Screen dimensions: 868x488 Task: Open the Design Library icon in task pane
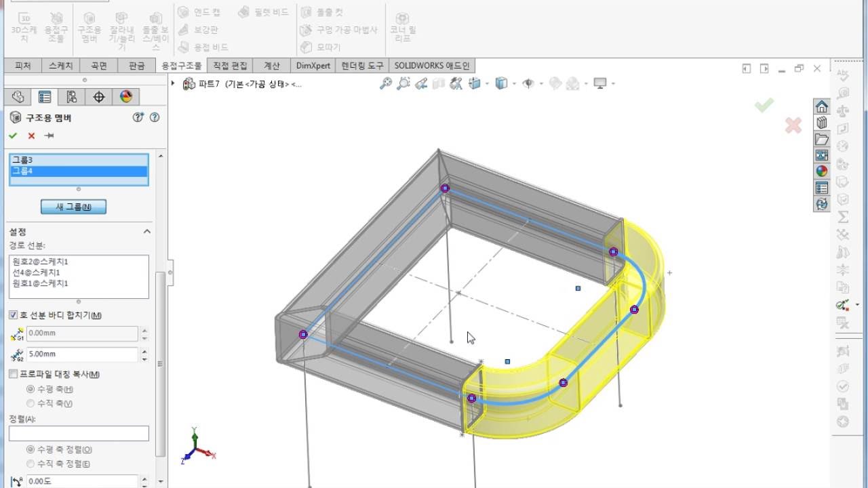click(x=822, y=123)
